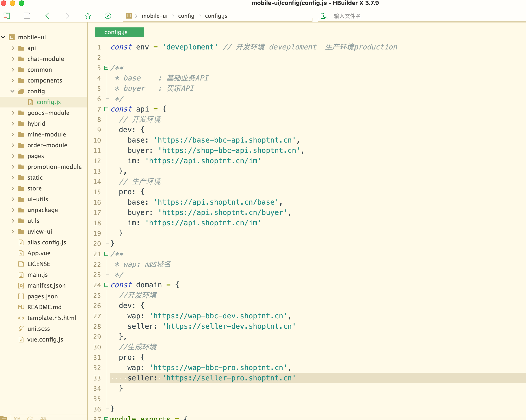Click the alias.config.js file icon
The height and width of the screenshot is (420, 526).
(x=21, y=242)
